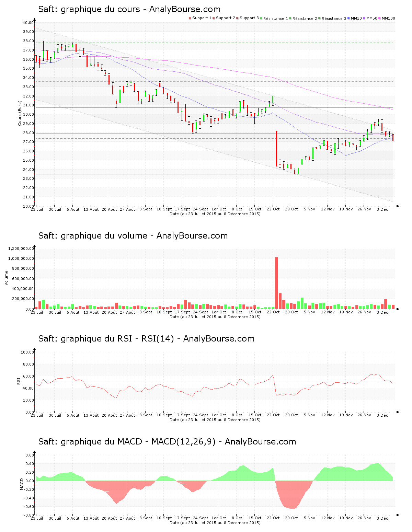This screenshot has height=532, width=412.
Task: Click the "MACD" vertical axis label
Action: 22,484
